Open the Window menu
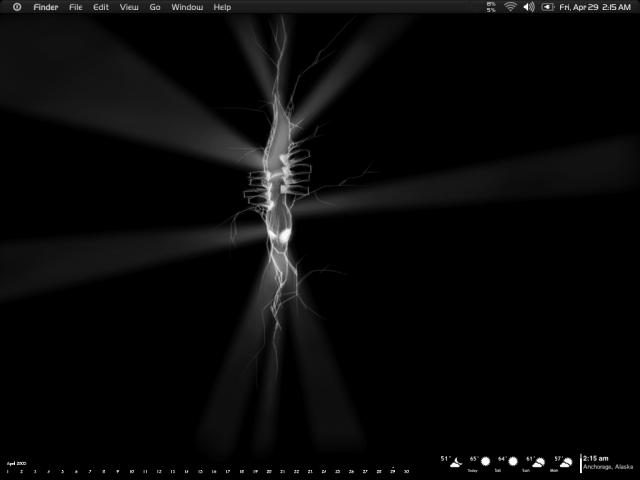Image resolution: width=640 pixels, height=480 pixels. pos(187,7)
